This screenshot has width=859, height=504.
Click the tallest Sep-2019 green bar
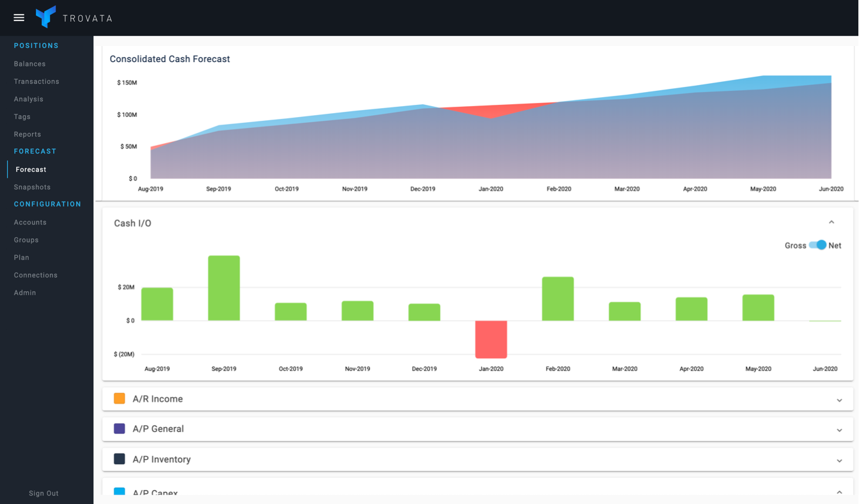click(x=224, y=288)
